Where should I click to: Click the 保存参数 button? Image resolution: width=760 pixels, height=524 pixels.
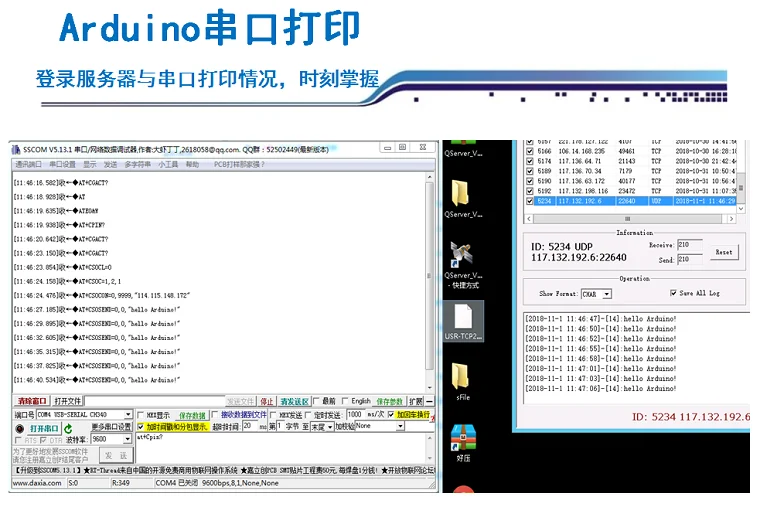(390, 401)
